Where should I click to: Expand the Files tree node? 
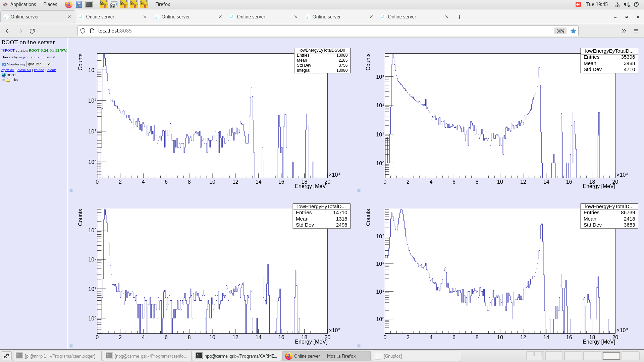point(3,80)
